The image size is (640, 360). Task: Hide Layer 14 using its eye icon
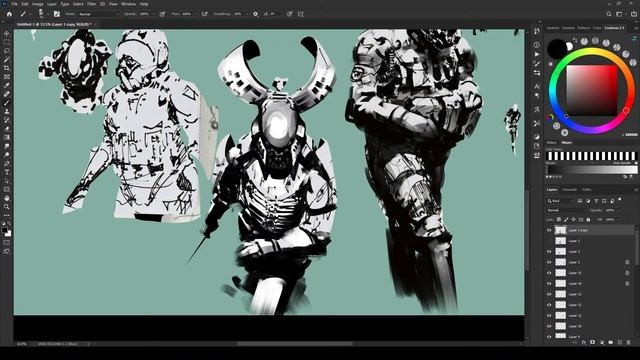(x=549, y=283)
